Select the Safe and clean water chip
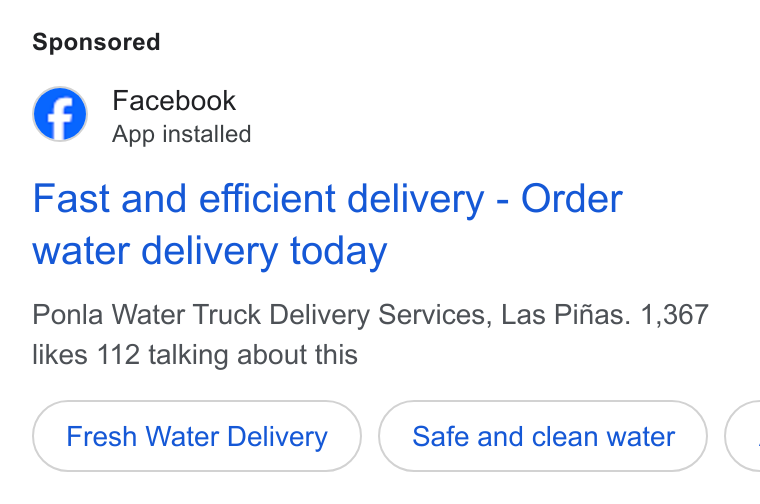Screen dimensions: 760x504 [x=543, y=436]
